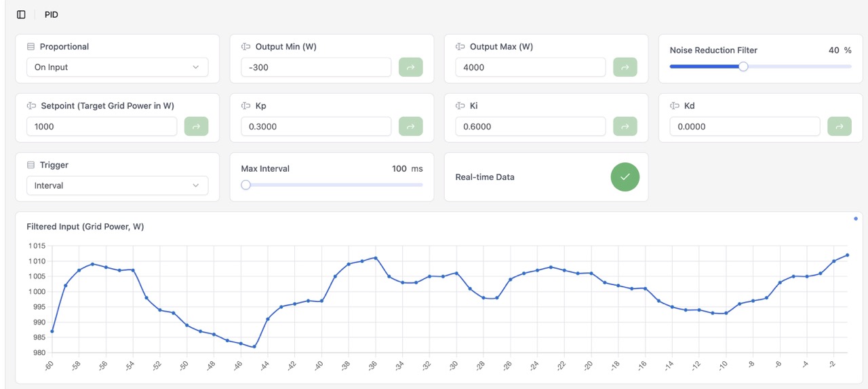Submit the Output Max value arrow button
Image resolution: width=868 pixels, height=389 pixels.
point(625,67)
